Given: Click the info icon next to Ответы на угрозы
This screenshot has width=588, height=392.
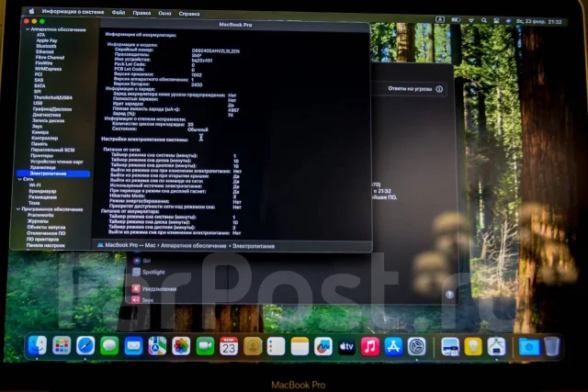Looking at the screenshot, I should pos(439,89).
